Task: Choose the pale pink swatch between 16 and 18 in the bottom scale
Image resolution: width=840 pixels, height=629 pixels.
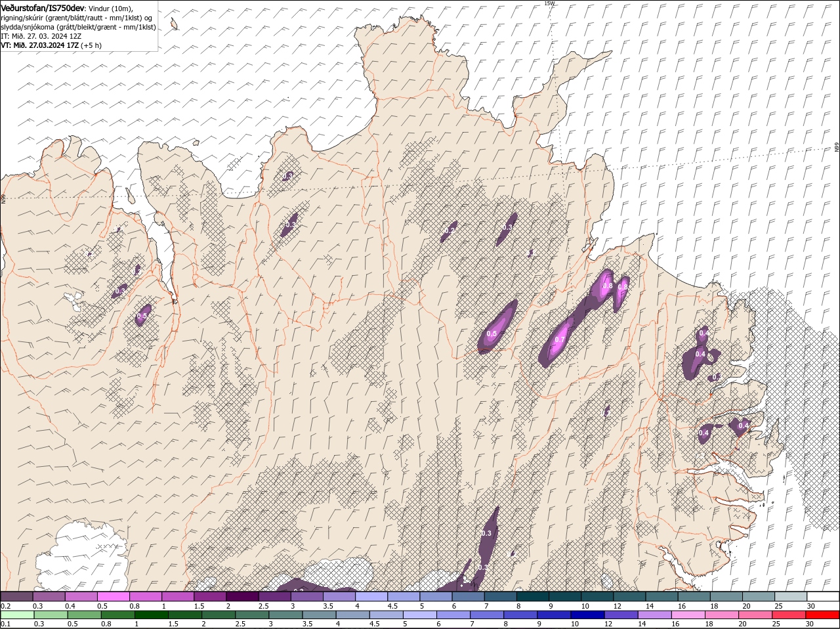Action: click(688, 615)
